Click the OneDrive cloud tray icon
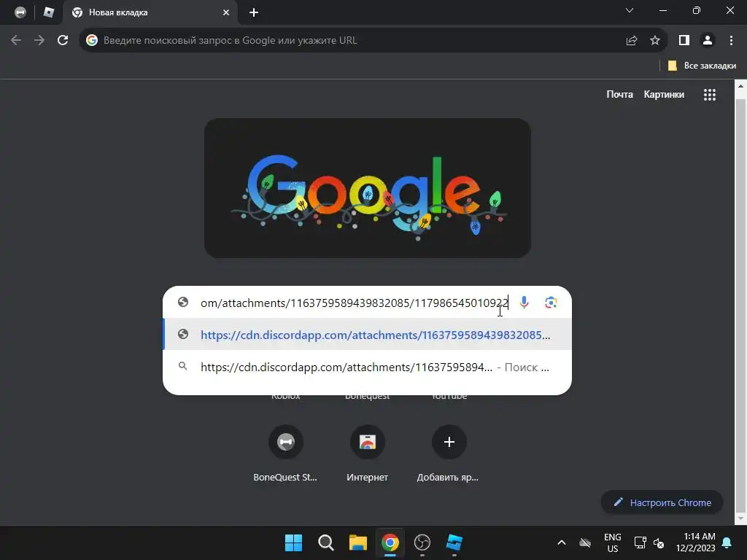 [585, 542]
